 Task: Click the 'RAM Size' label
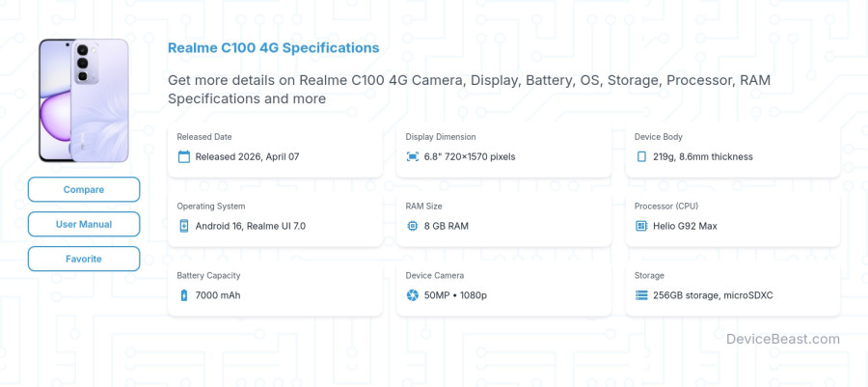click(x=423, y=206)
